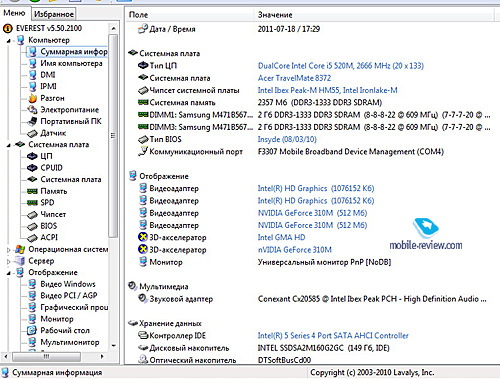Click tree horizontal scrollbar right arrow
This screenshot has height=379, width=500.
click(x=102, y=356)
